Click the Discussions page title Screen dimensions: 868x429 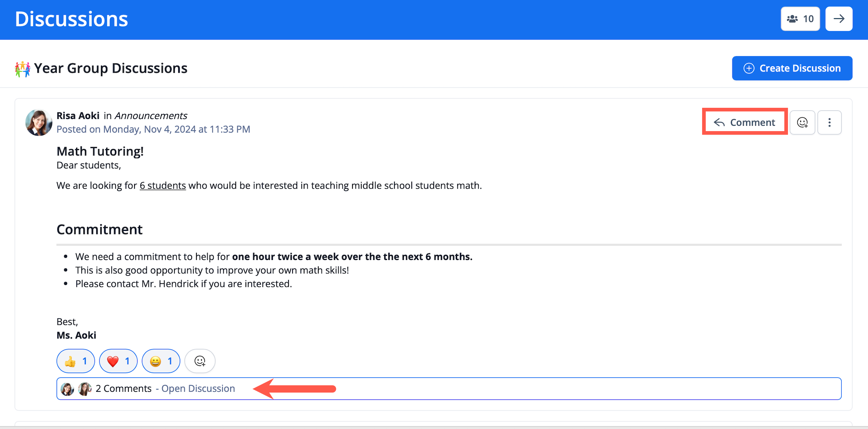tap(71, 19)
